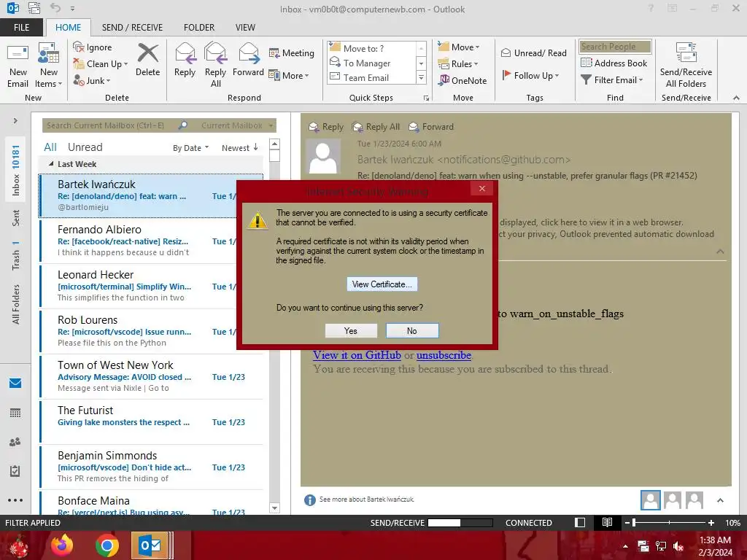
Task: Switch to the VIEW tab
Action: click(x=245, y=27)
